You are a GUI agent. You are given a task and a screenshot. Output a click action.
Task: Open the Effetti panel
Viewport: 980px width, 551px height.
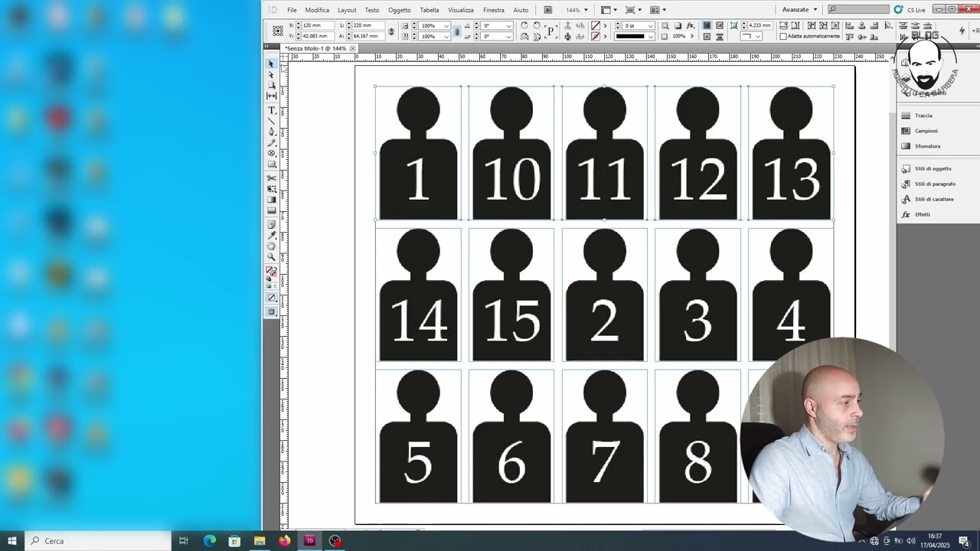pyautogui.click(x=922, y=214)
